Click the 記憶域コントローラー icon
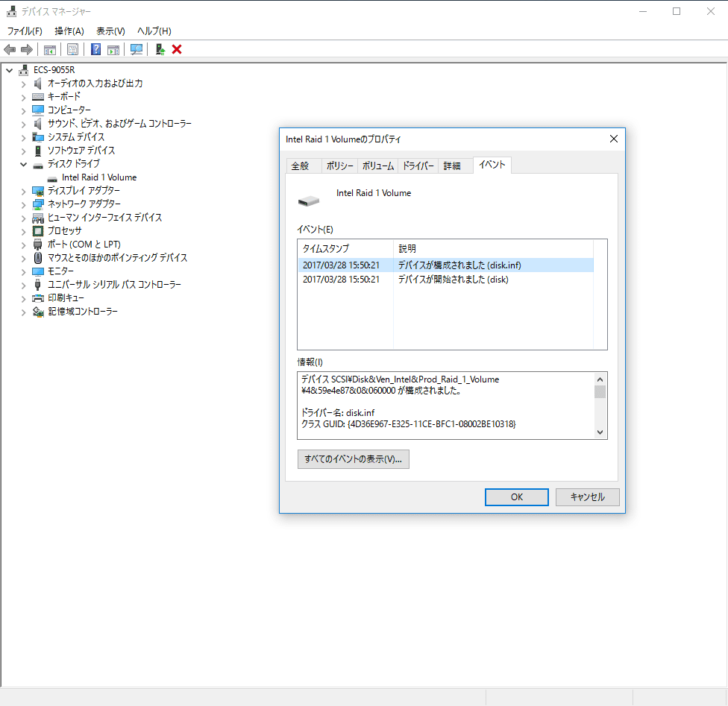 tap(38, 312)
